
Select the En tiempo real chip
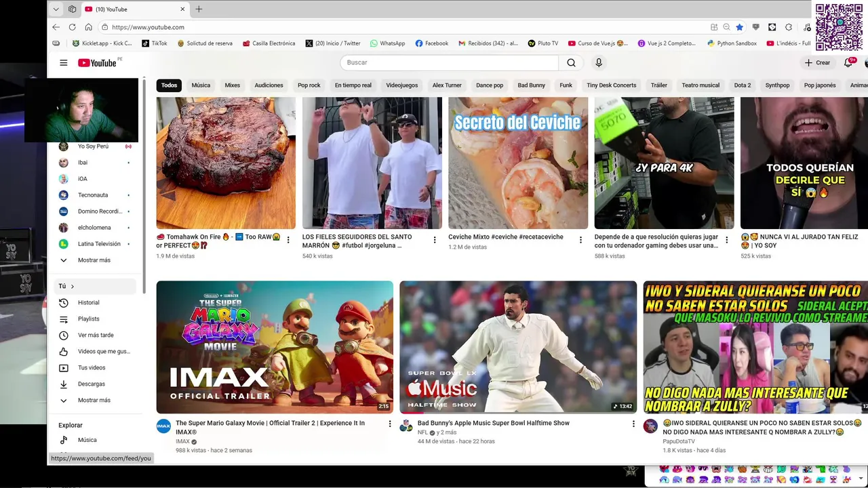point(353,85)
